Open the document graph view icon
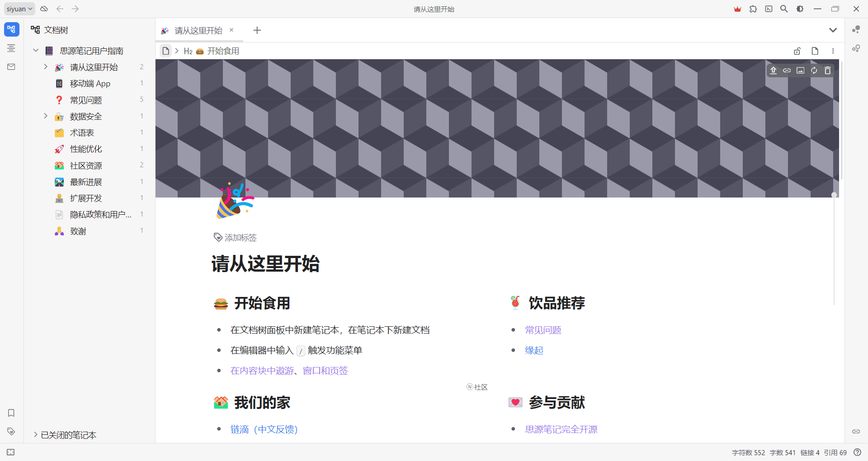868x461 pixels. (856, 48)
